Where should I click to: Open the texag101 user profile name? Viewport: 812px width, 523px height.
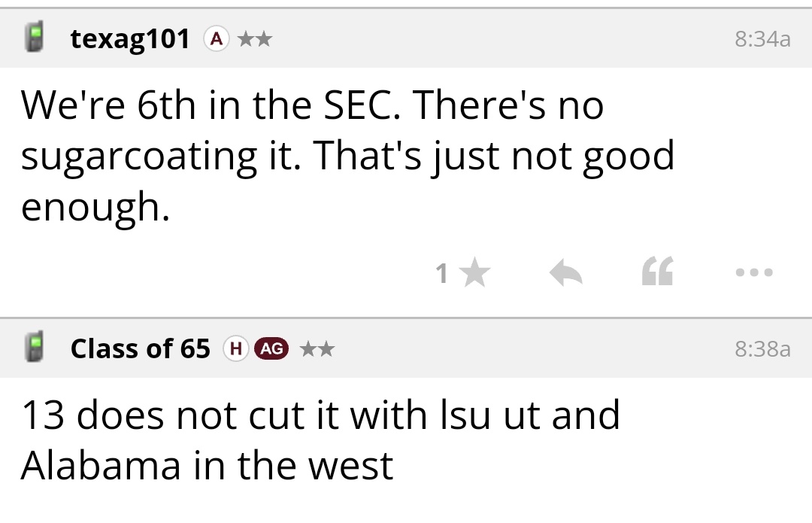[x=130, y=39]
